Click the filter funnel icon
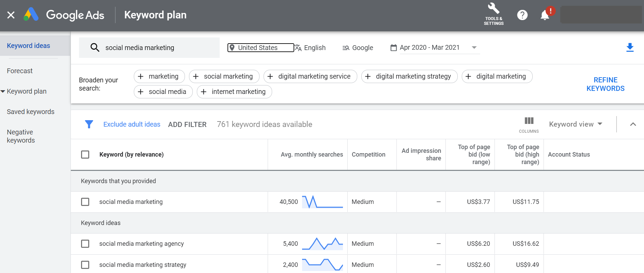The image size is (644, 273). click(x=89, y=124)
